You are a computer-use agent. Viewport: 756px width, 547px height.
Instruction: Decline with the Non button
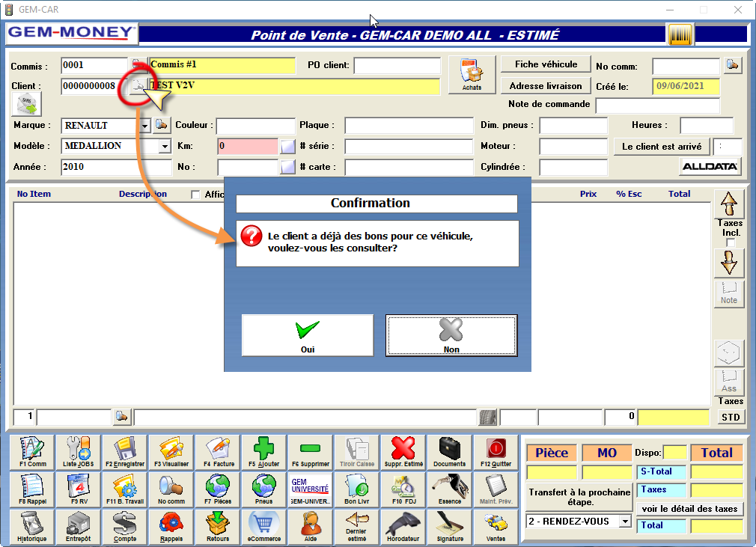click(x=451, y=335)
